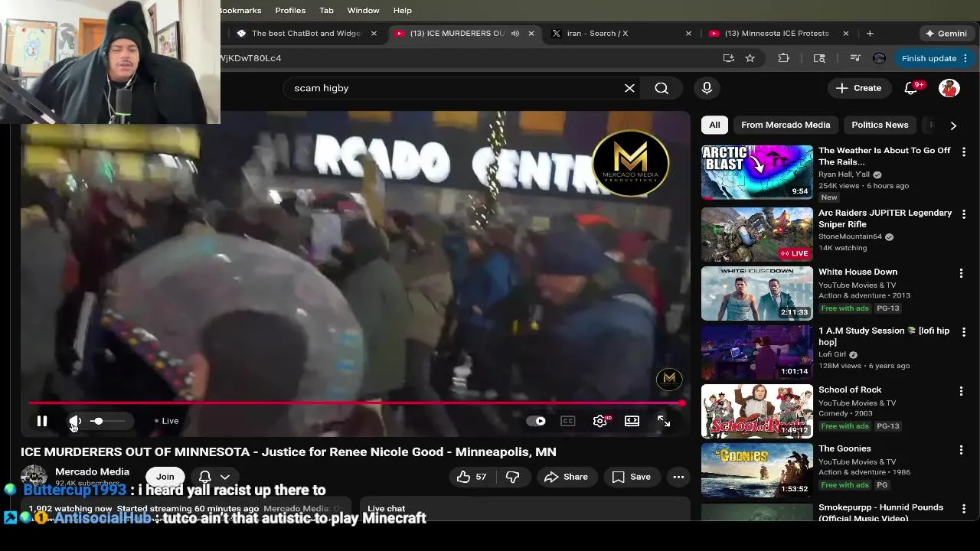Screen dimensions: 980x551
Task: Bookmark this page with star icon
Action: coord(750,58)
